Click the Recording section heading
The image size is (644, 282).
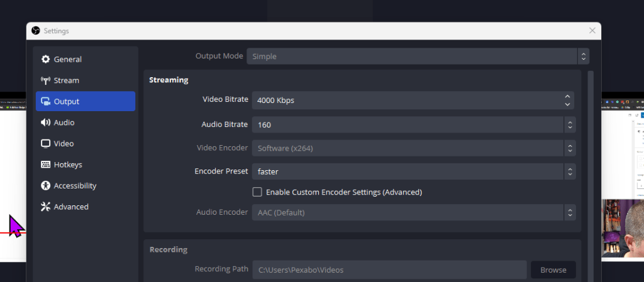point(169,249)
